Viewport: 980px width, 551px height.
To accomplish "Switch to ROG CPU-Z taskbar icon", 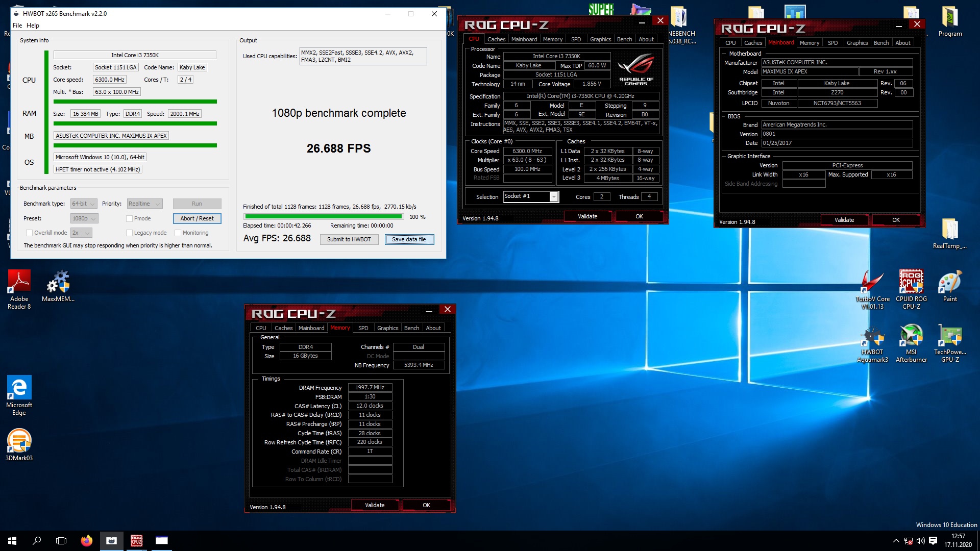I will point(136,541).
